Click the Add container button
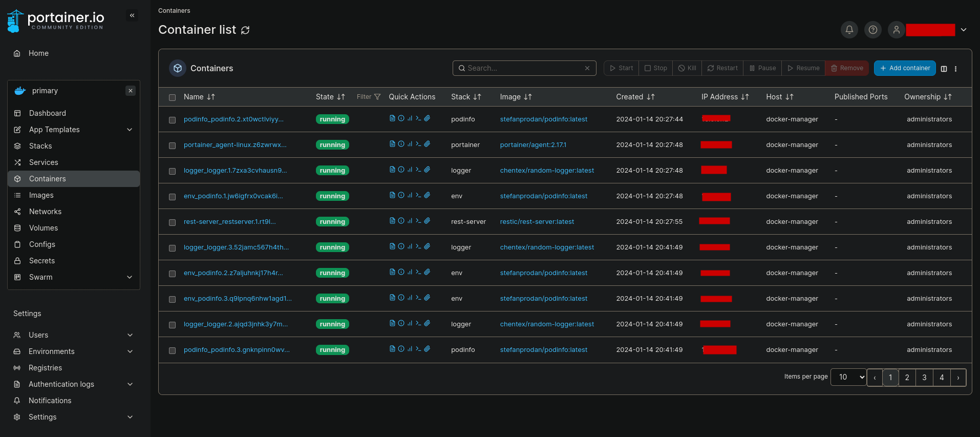980x437 pixels. tap(905, 68)
